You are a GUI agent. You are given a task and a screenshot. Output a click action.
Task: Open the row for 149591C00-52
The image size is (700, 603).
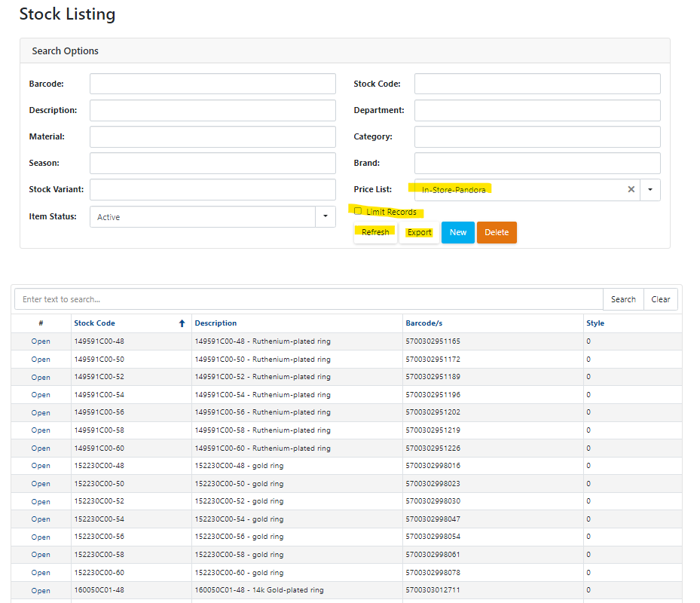tap(41, 377)
